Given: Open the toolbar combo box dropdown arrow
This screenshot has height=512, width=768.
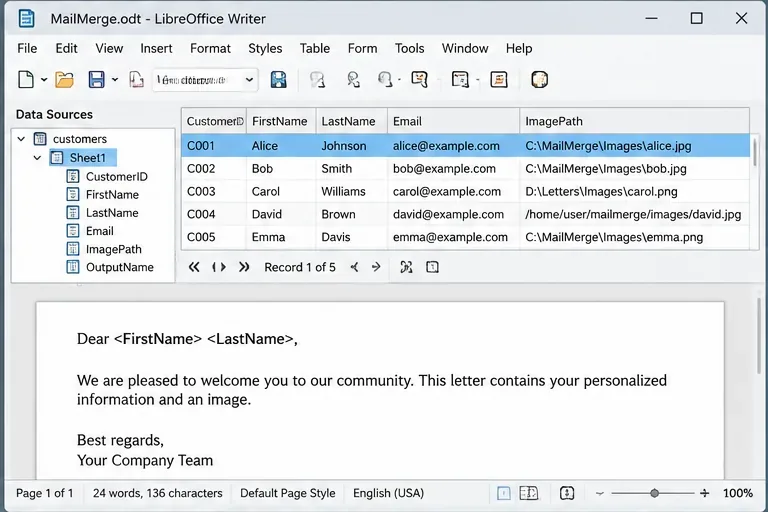Looking at the screenshot, I should point(249,79).
